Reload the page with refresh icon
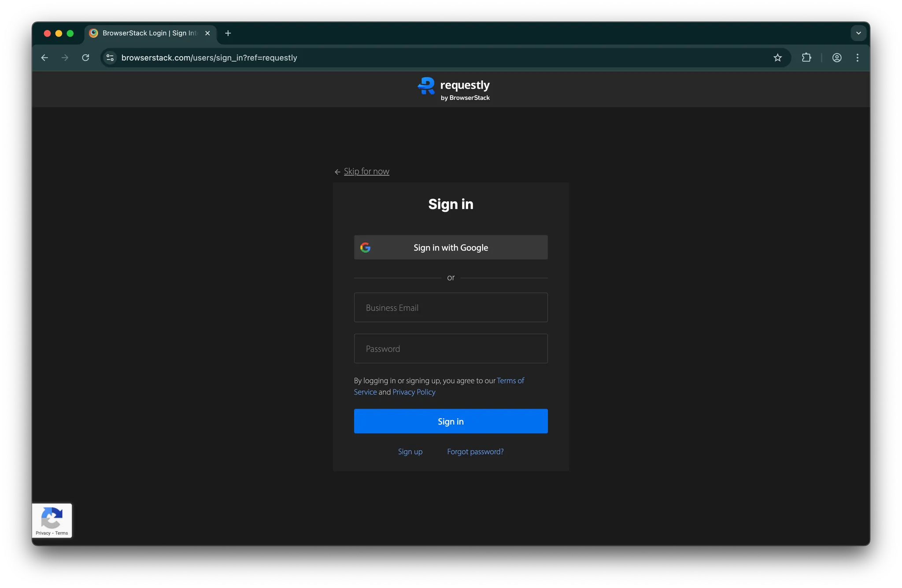 tap(85, 58)
